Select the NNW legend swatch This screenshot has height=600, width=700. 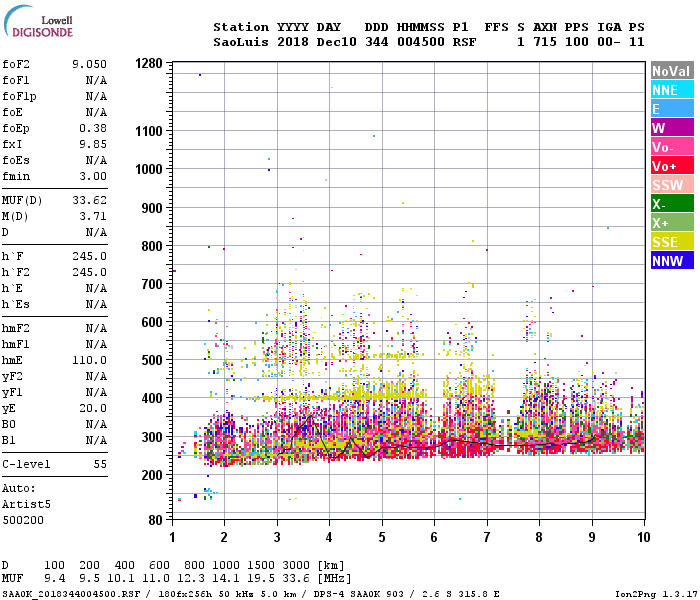[672, 261]
